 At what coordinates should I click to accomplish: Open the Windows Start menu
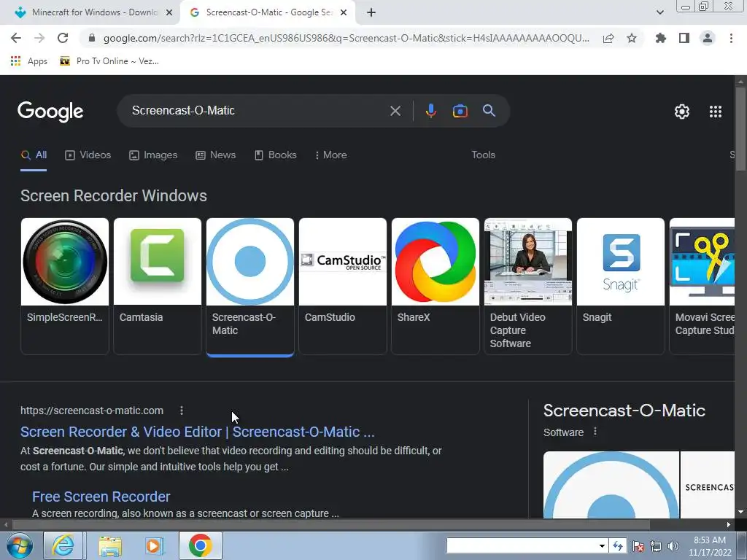[x=20, y=545]
